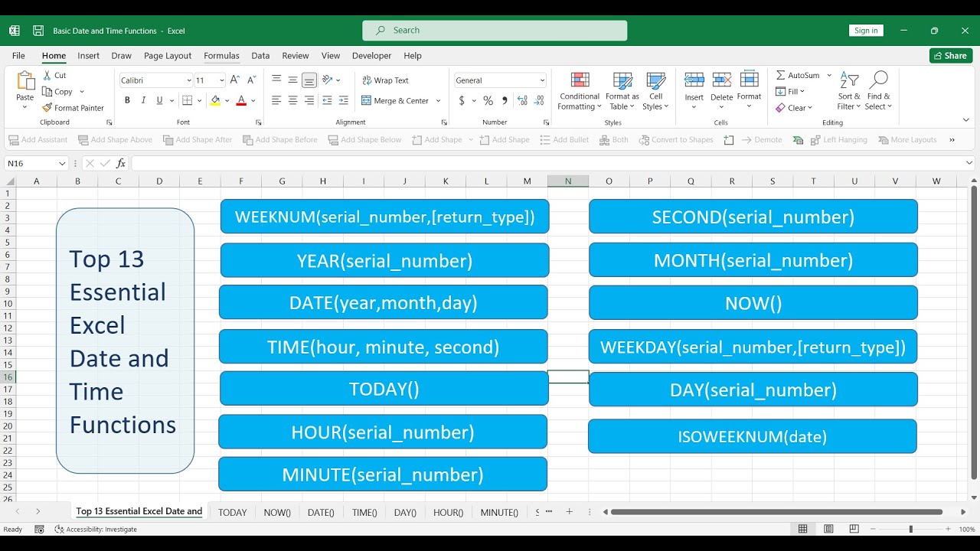Align text right in cell

[x=309, y=100]
